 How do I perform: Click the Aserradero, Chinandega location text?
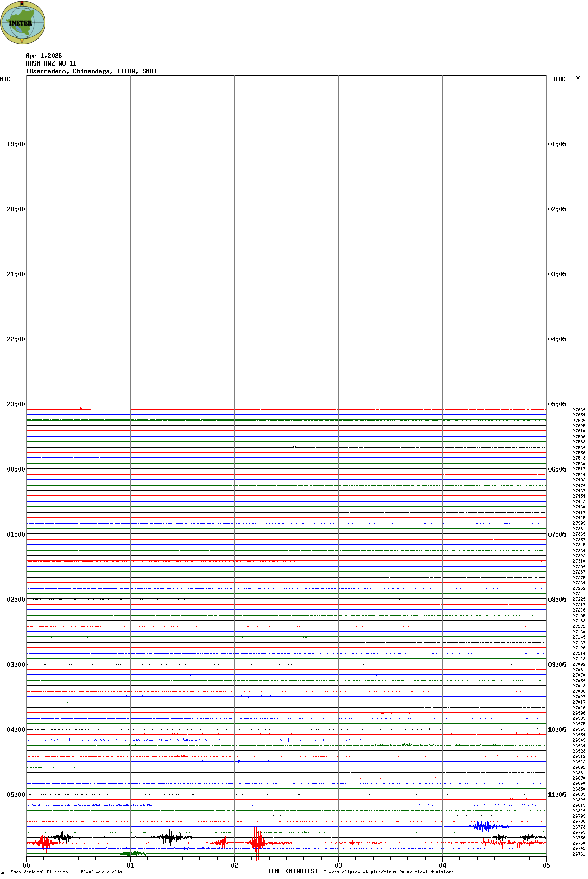(x=91, y=71)
